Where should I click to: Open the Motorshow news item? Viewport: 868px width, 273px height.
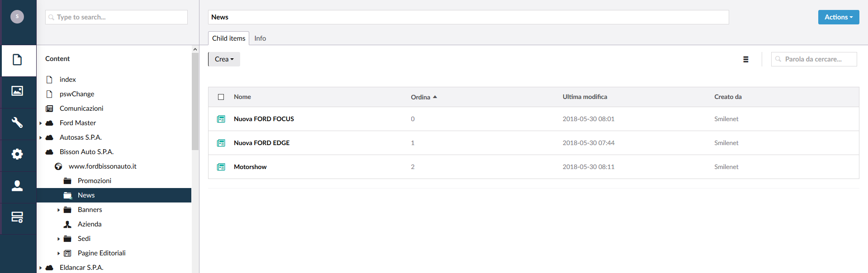coord(250,167)
